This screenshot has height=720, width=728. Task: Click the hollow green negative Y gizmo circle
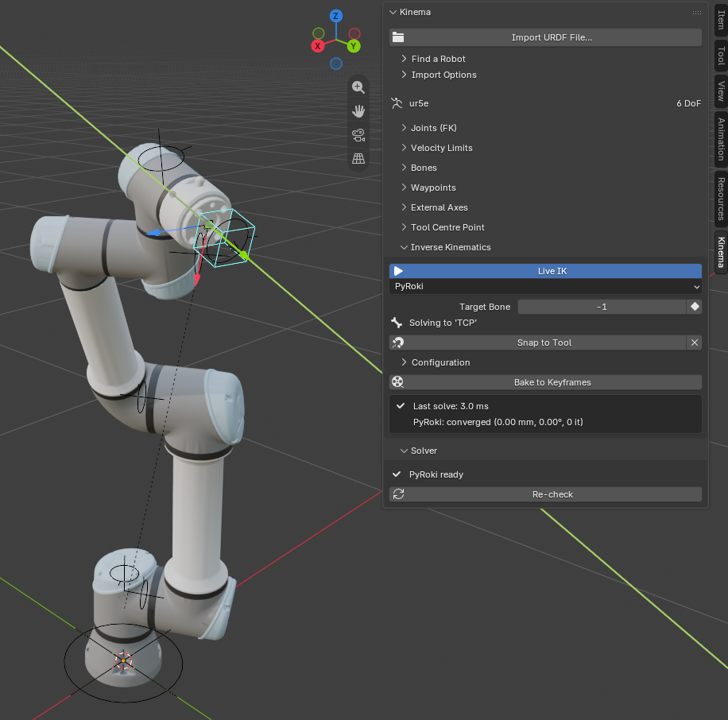click(319, 33)
